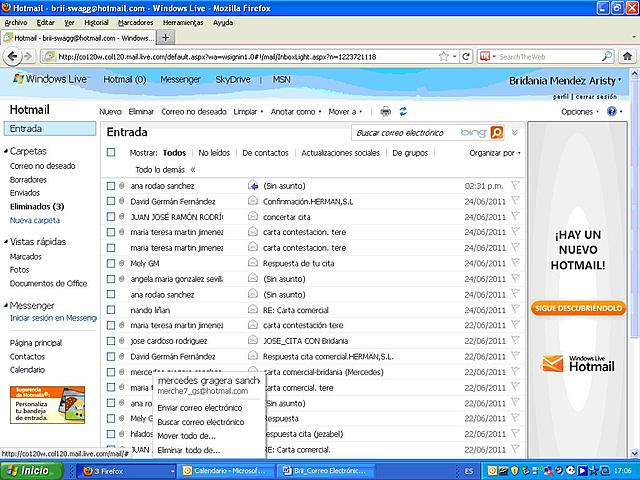Screen dimensions: 640x480
Task: Click the browser URL address field
Action: (245, 56)
